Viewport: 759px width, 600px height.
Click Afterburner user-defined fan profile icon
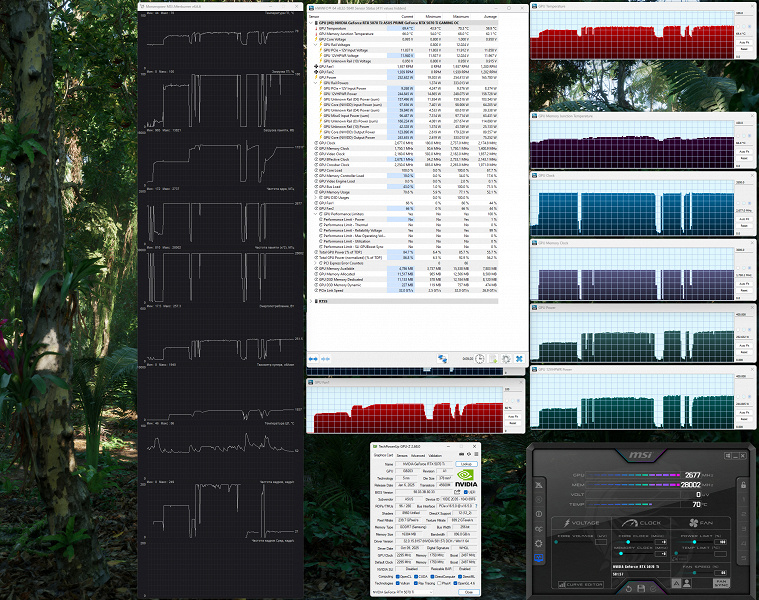pos(687,583)
